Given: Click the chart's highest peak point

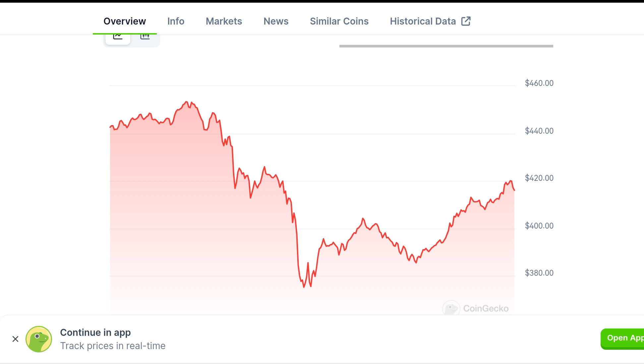Looking at the screenshot, I should pos(187,102).
